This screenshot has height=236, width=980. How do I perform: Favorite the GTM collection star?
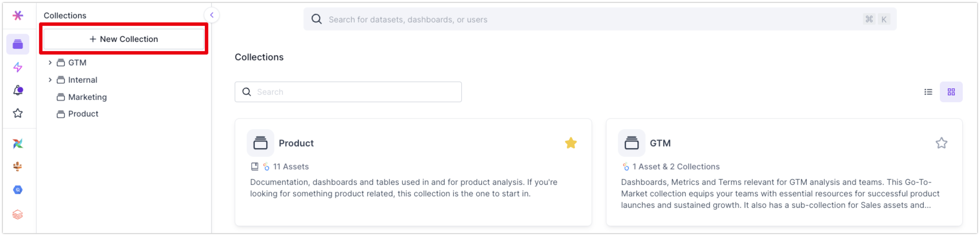coord(941,143)
